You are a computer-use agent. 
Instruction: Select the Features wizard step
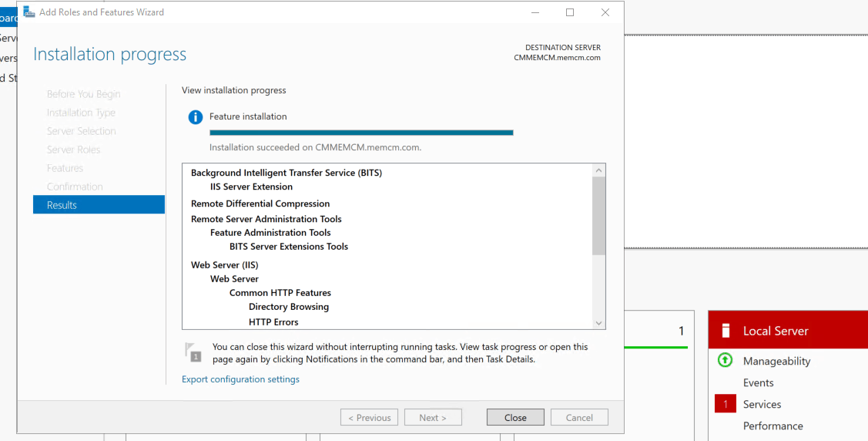tap(65, 168)
